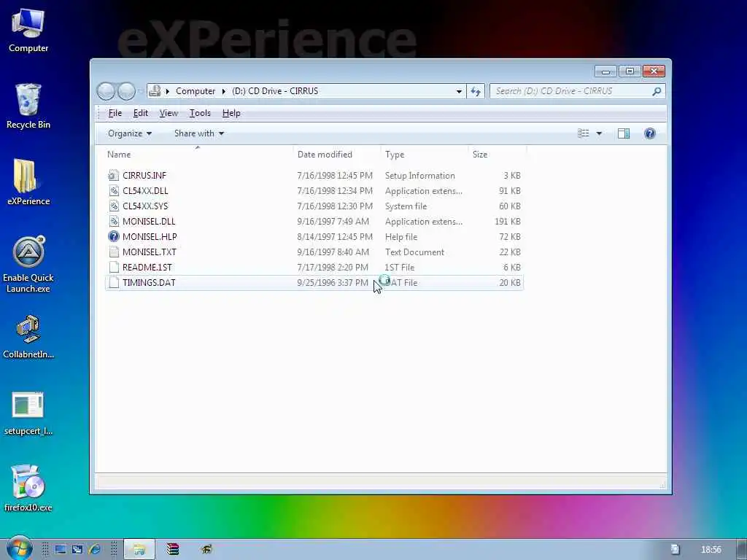This screenshot has width=747, height=560.
Task: Select the setupcert_I... desktop icon
Action: click(28, 413)
